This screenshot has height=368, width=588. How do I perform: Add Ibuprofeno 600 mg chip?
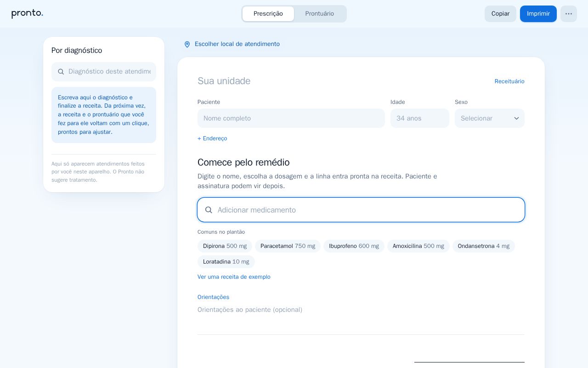[x=354, y=246]
